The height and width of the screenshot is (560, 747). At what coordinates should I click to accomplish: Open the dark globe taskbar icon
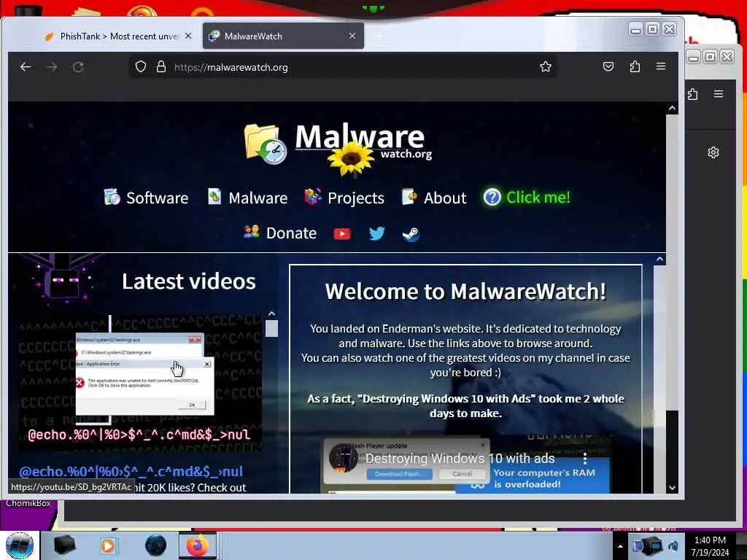click(156, 545)
